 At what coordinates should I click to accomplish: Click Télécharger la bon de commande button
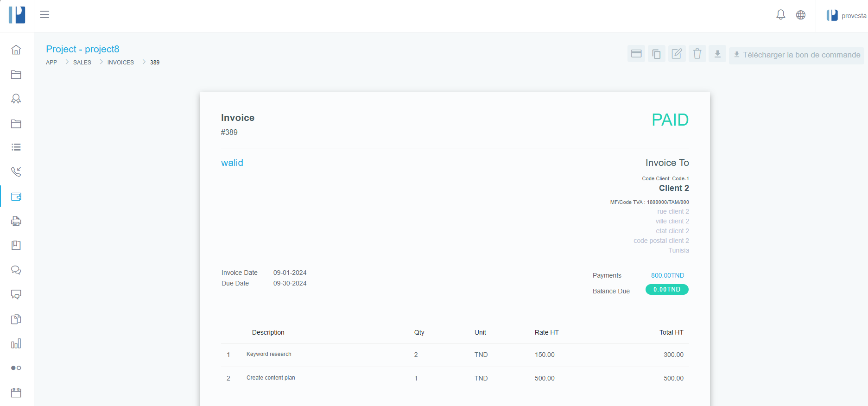click(796, 55)
